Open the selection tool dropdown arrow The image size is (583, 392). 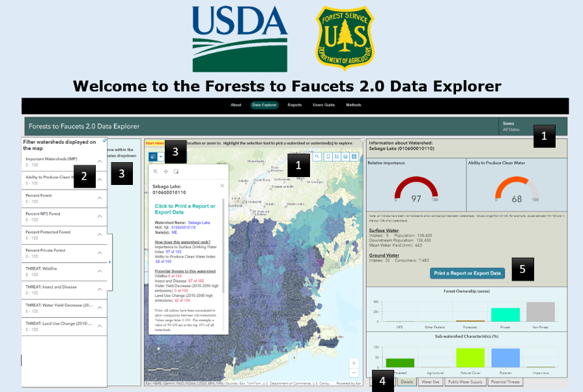(161, 157)
